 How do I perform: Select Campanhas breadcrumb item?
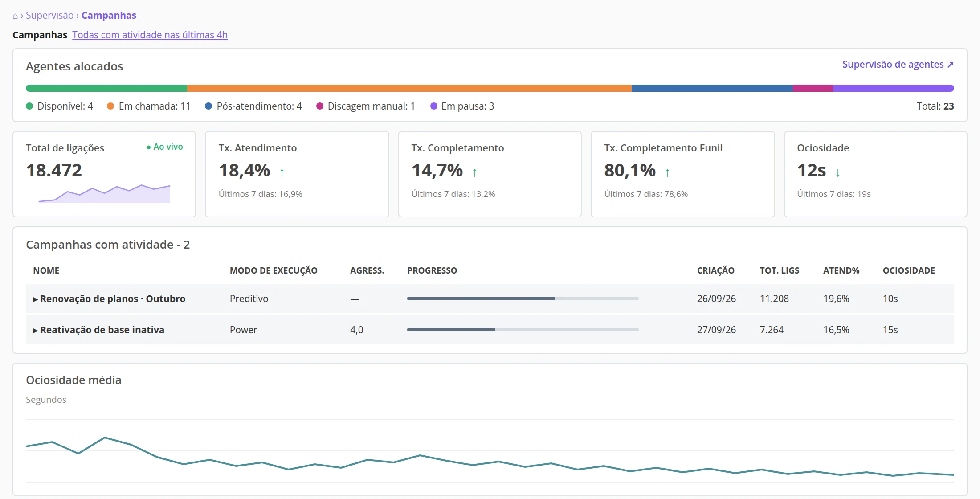pos(109,16)
